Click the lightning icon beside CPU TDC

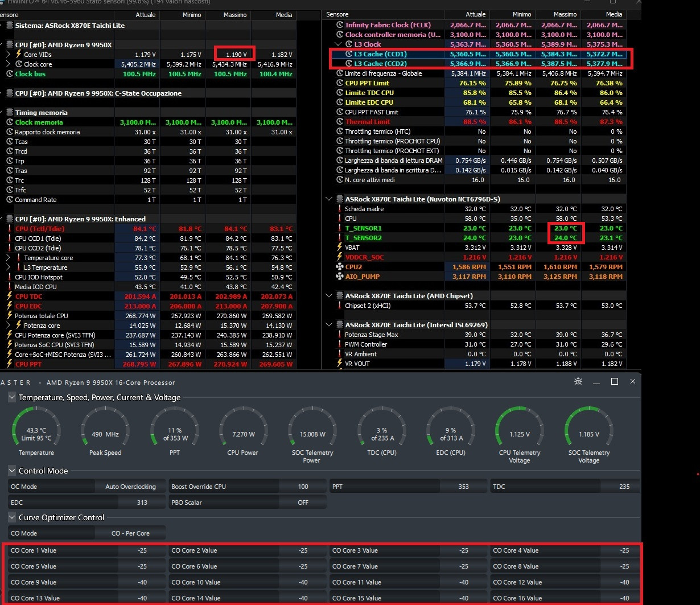tap(10, 297)
